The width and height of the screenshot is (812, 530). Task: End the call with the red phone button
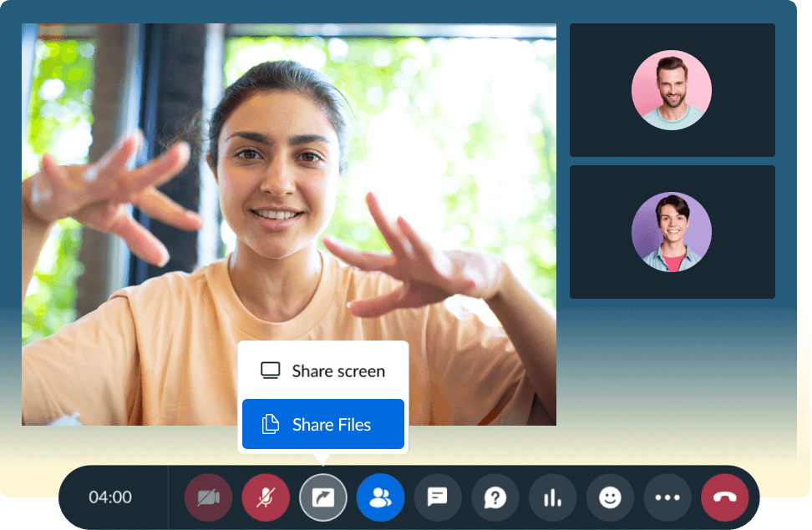pyautogui.click(x=725, y=497)
